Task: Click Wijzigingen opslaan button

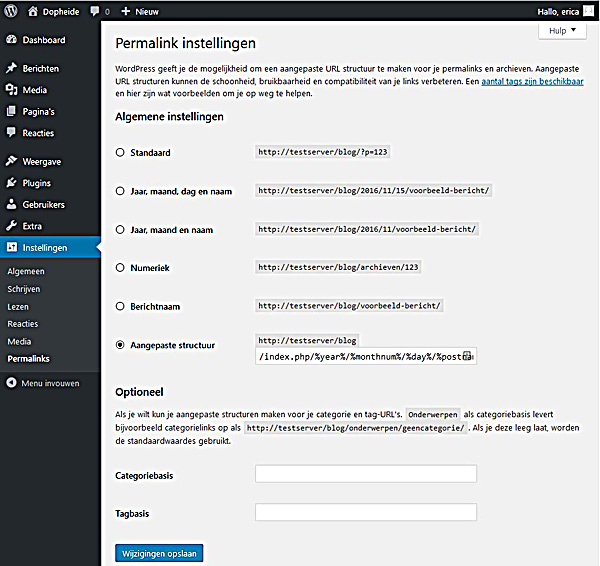Action: click(159, 553)
